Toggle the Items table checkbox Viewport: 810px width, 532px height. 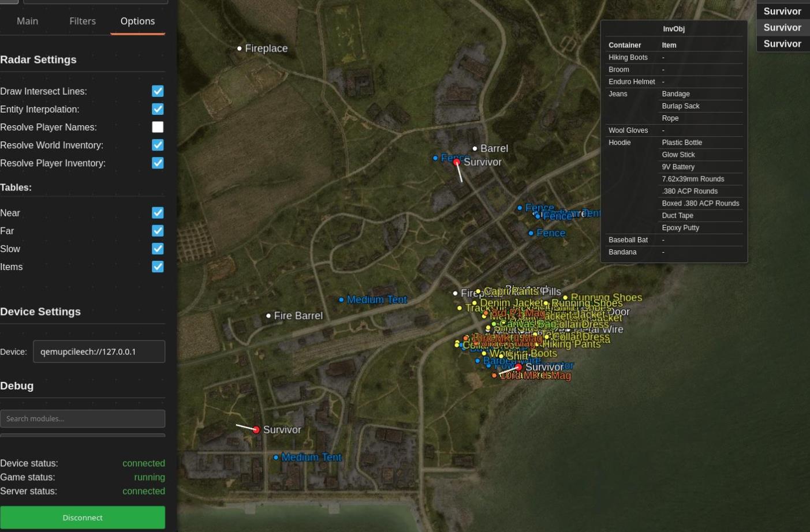click(158, 267)
